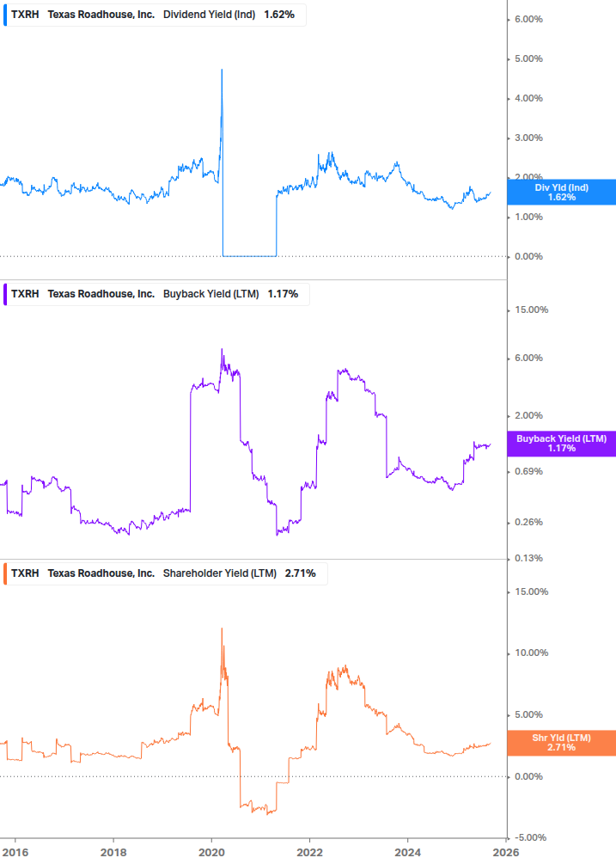
Task: Click the 1.00% label on the dividend yield axis
Action: (x=528, y=218)
